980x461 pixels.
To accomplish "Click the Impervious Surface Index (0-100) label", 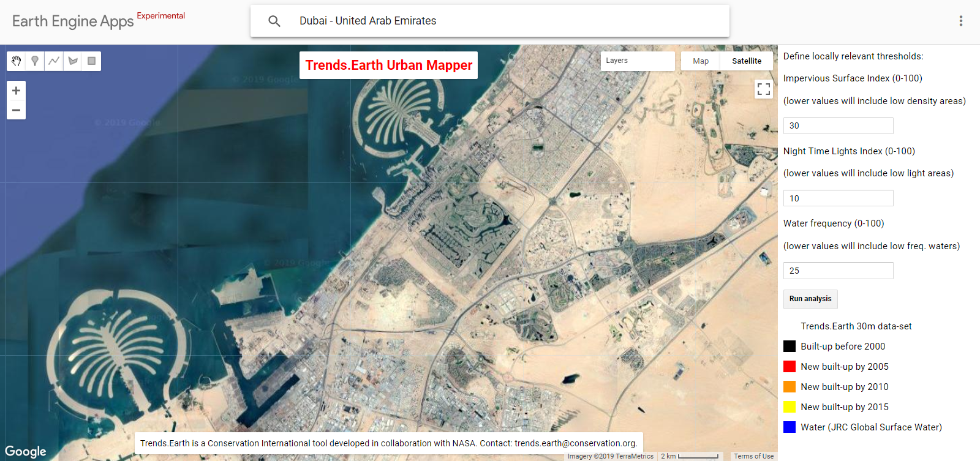I will point(853,78).
